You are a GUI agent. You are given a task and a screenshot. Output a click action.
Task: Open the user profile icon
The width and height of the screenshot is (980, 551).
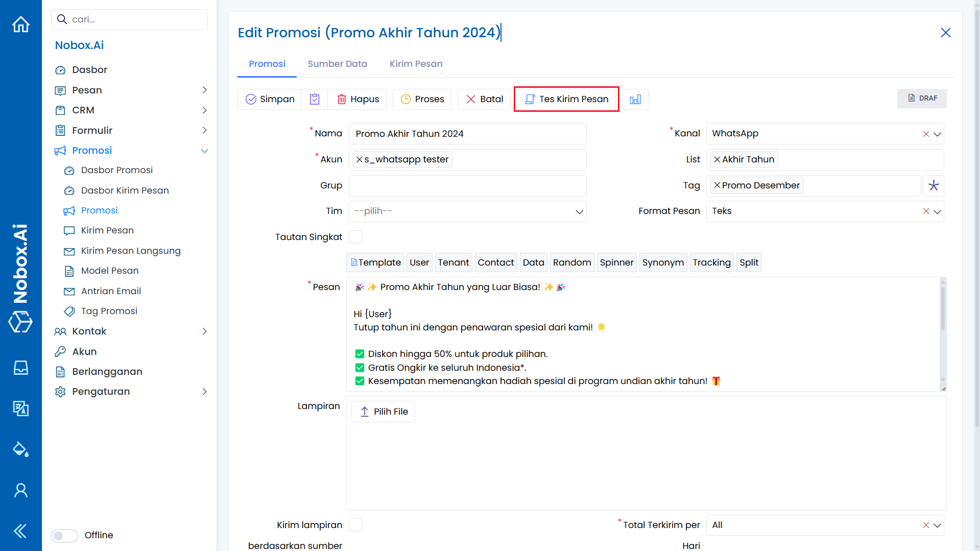(21, 490)
